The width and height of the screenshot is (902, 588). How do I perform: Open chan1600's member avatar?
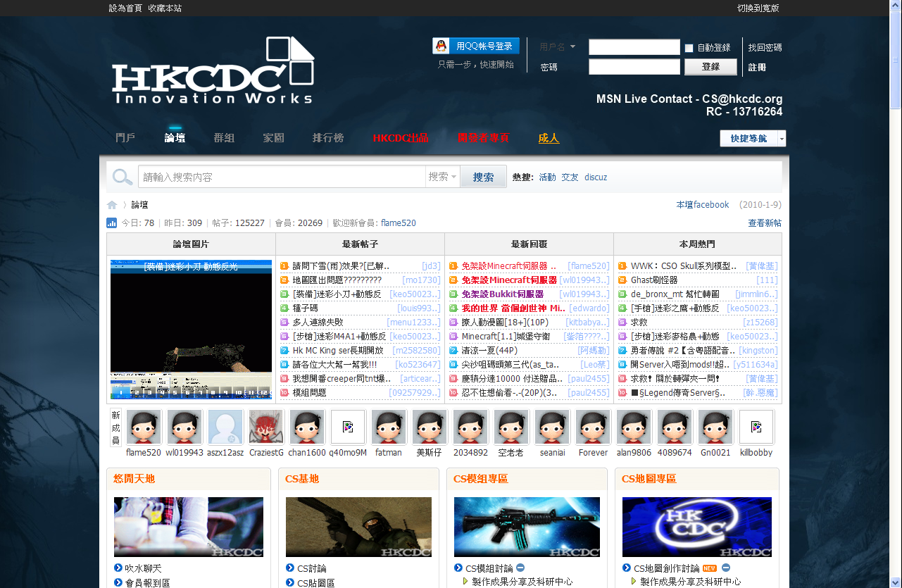[x=307, y=427]
